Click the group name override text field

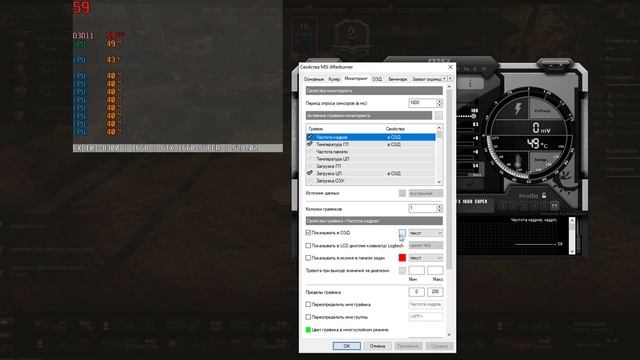[x=426, y=316]
